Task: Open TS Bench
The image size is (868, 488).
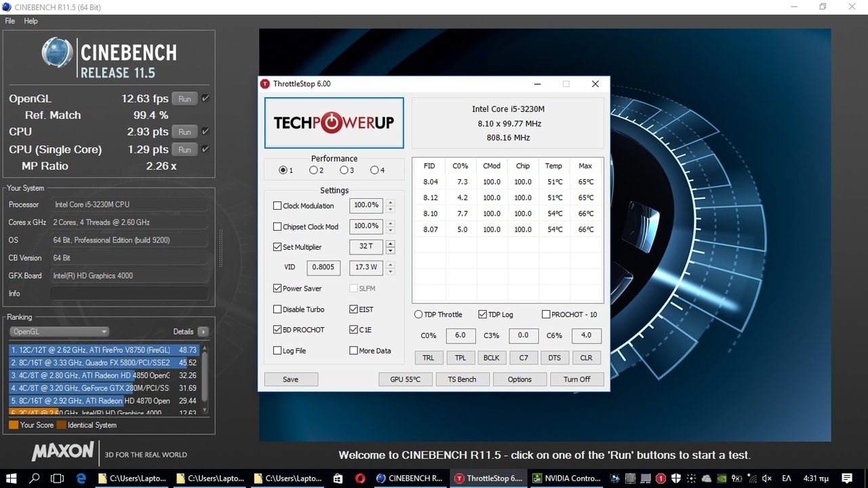Action: [x=462, y=379]
